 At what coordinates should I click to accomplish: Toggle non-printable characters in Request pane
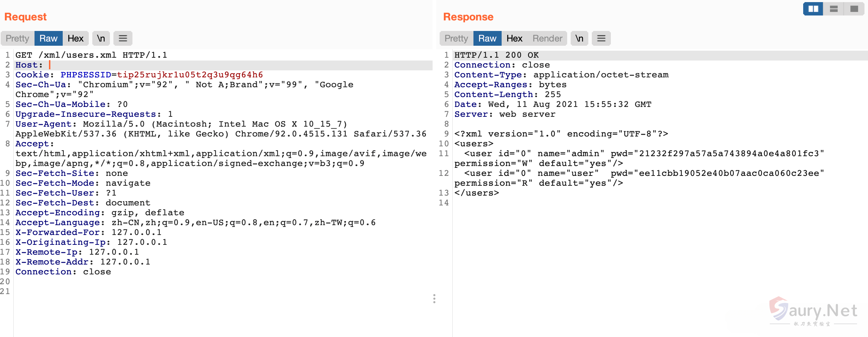[x=101, y=38]
